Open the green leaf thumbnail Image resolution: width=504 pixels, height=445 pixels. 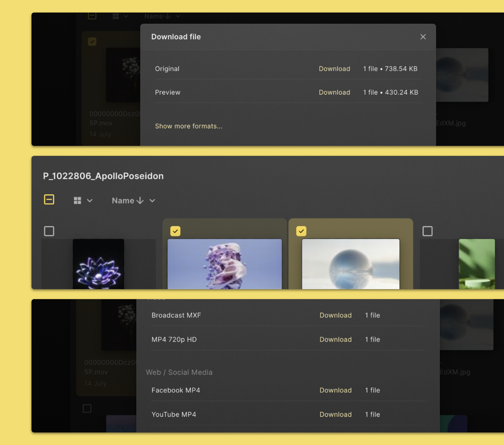pyautogui.click(x=477, y=264)
